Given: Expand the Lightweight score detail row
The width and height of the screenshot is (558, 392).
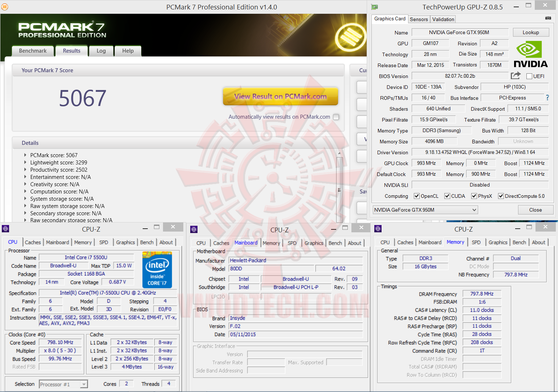Looking at the screenshot, I should click(25, 162).
